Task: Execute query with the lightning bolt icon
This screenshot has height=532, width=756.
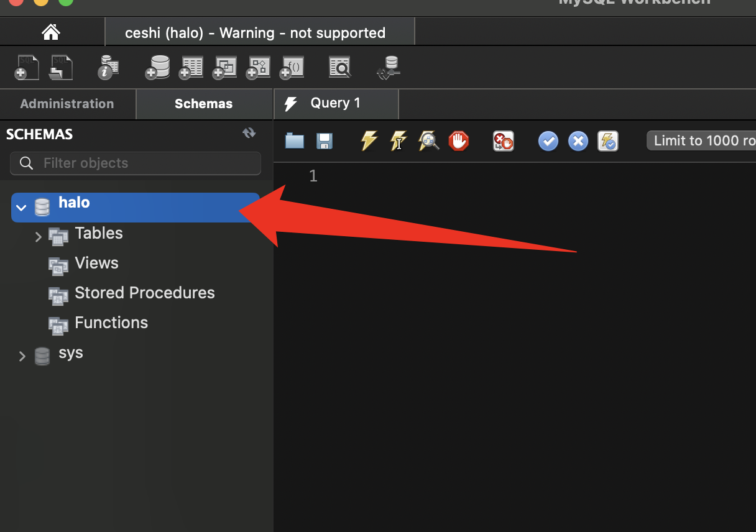Action: [x=369, y=141]
